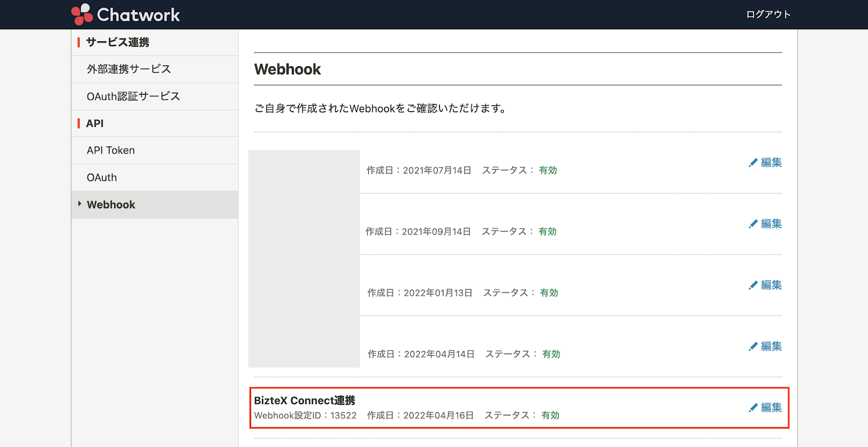
Task: Open the API Token menu item
Action: pyautogui.click(x=155, y=150)
